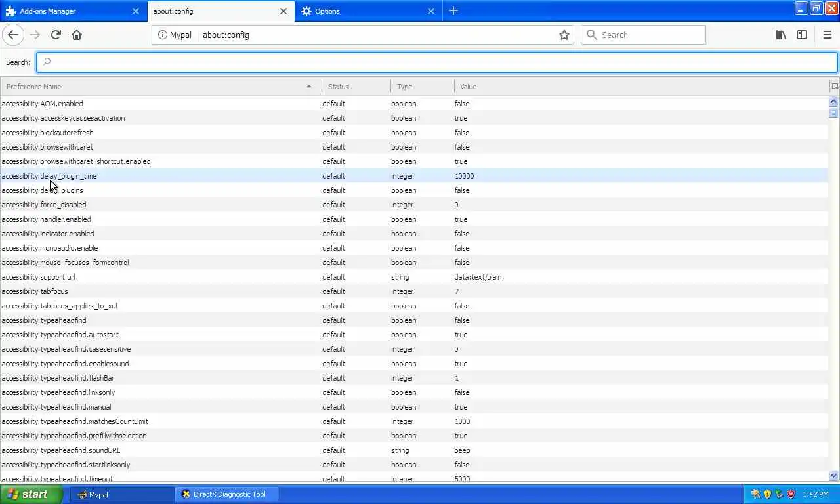Select accessibility.blockautorefresh preference
840x504 pixels.
click(x=414, y=133)
